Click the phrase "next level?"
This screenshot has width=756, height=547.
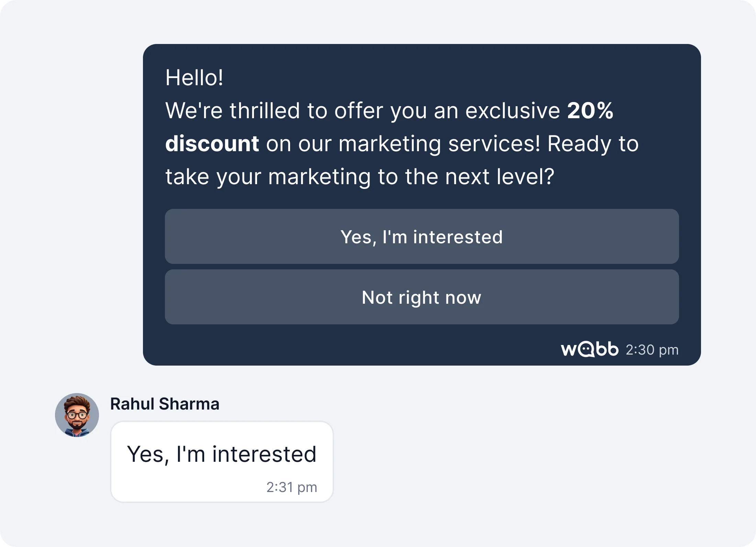coord(500,177)
